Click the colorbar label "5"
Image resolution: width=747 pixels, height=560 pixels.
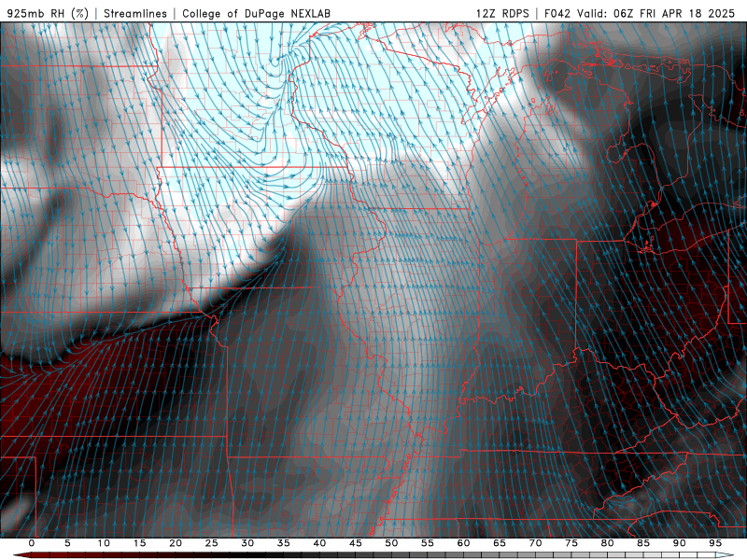(67, 543)
